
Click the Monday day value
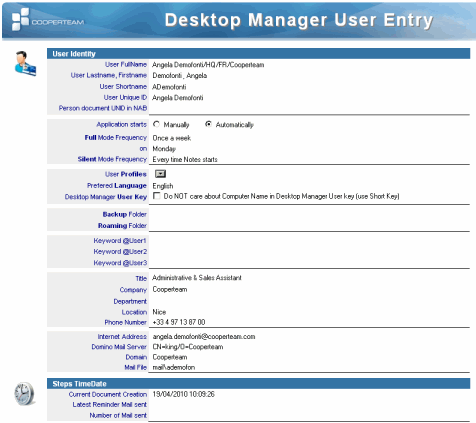[x=164, y=149]
